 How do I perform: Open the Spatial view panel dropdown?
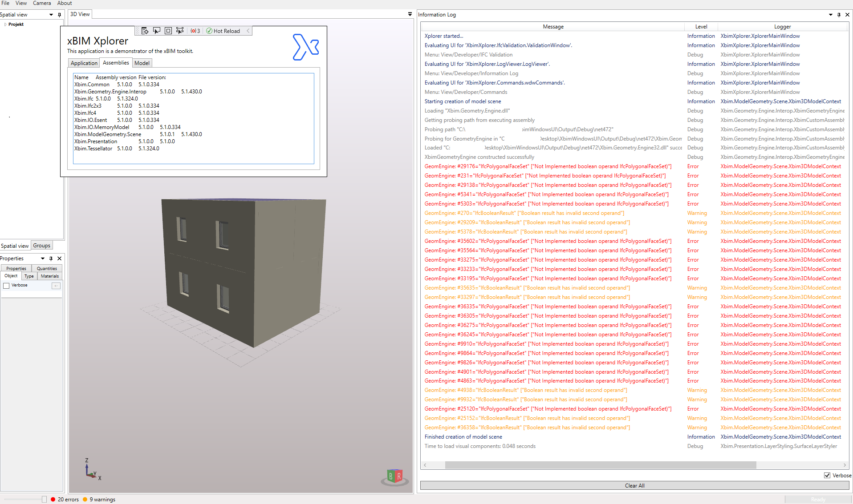pyautogui.click(x=50, y=14)
